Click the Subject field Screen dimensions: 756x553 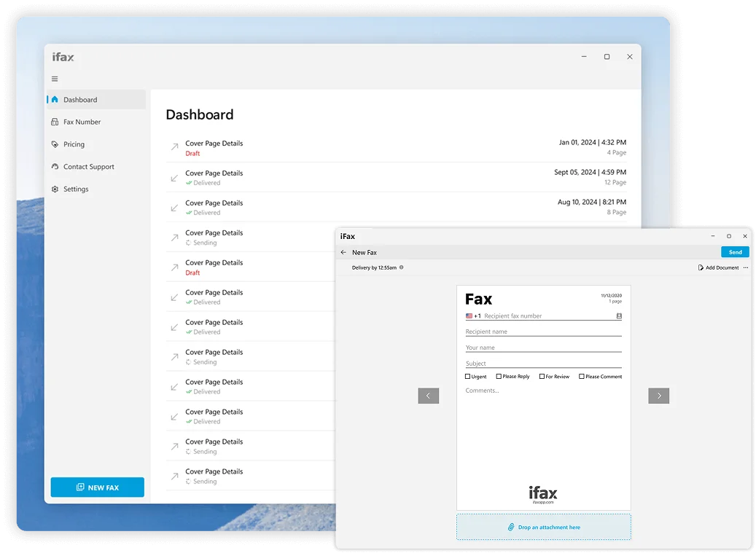[543, 364]
